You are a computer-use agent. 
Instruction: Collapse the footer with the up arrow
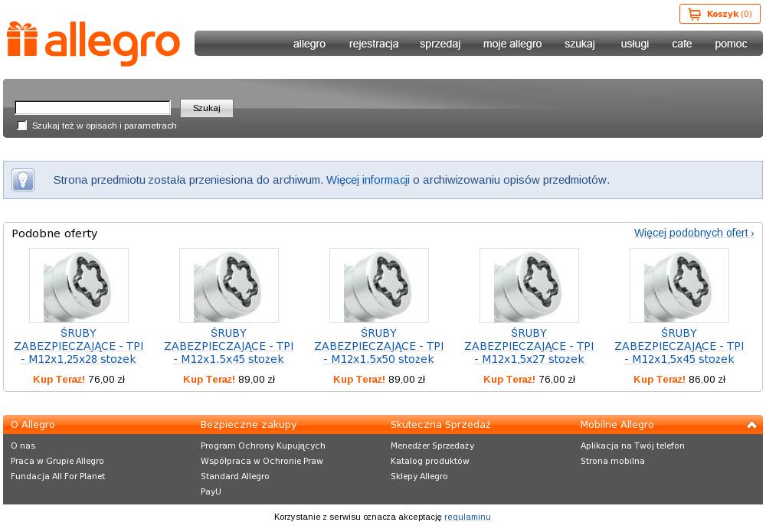click(751, 425)
